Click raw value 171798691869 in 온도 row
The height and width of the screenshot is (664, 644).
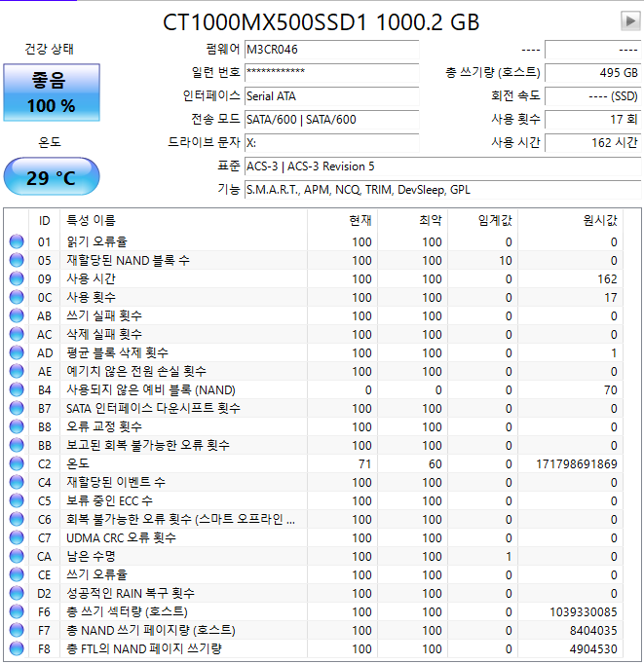click(577, 464)
